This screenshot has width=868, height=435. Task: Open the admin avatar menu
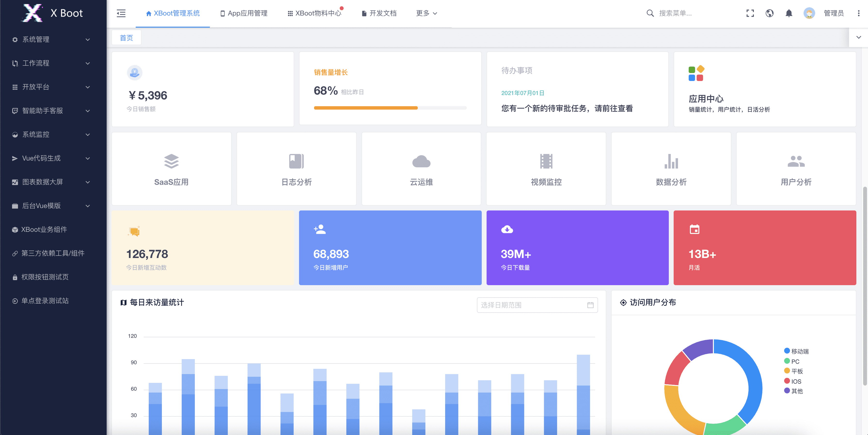point(810,13)
